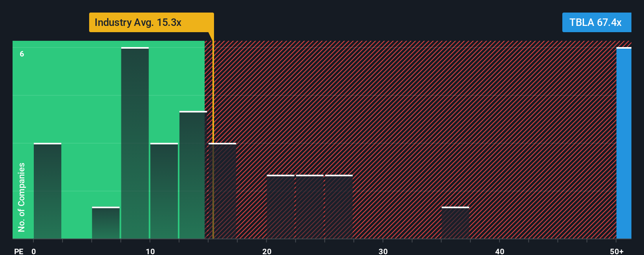Click the x-axis tick label 50+
The width and height of the screenshot is (644, 255).
click(617, 251)
